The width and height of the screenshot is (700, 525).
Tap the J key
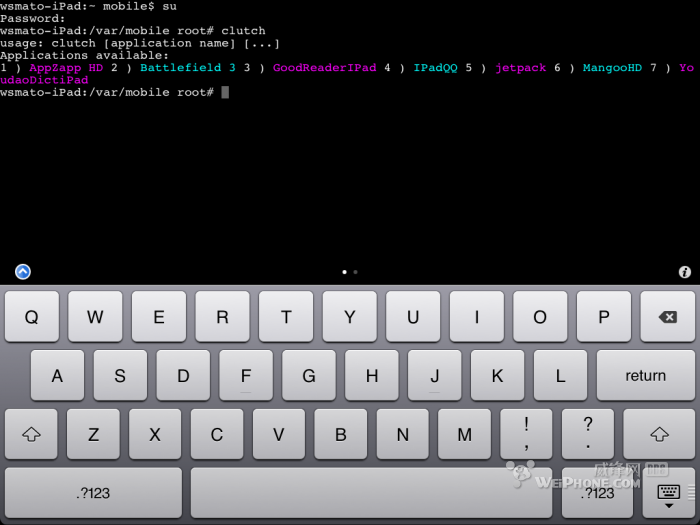pos(435,375)
